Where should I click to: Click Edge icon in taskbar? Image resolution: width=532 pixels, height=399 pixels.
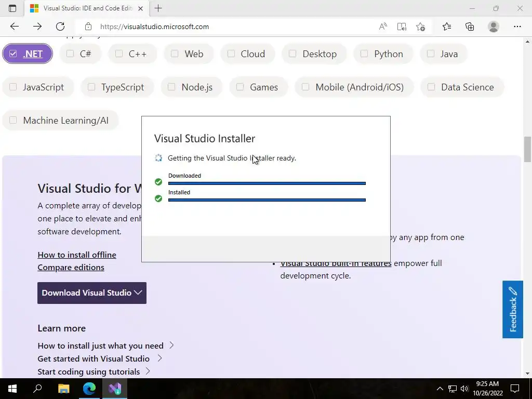89,389
